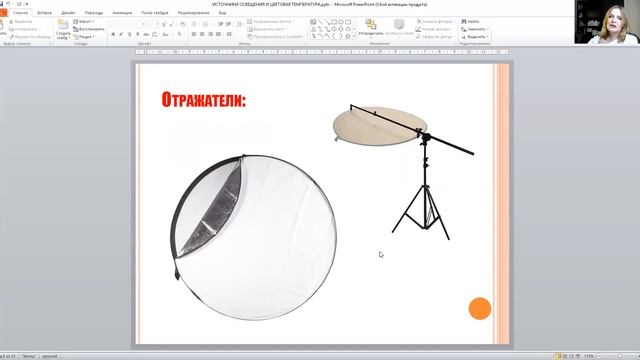The width and height of the screenshot is (640, 360).
Task: Align text right in the Абзац group
Action: 211,35
